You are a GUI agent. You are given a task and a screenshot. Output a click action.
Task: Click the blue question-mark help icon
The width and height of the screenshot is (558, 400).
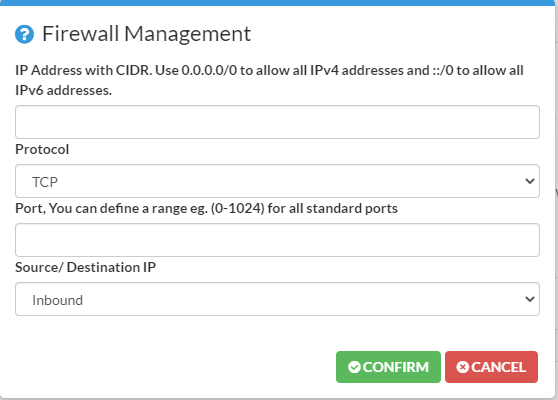click(24, 34)
